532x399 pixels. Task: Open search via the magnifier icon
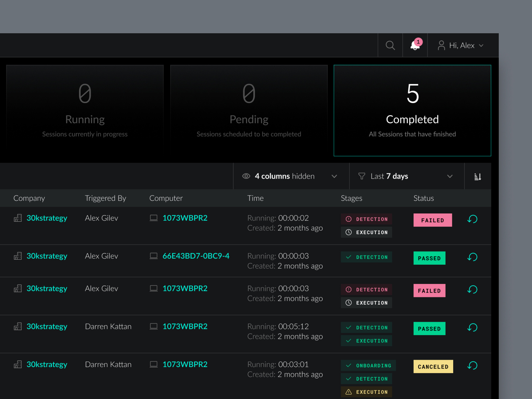(x=390, y=45)
